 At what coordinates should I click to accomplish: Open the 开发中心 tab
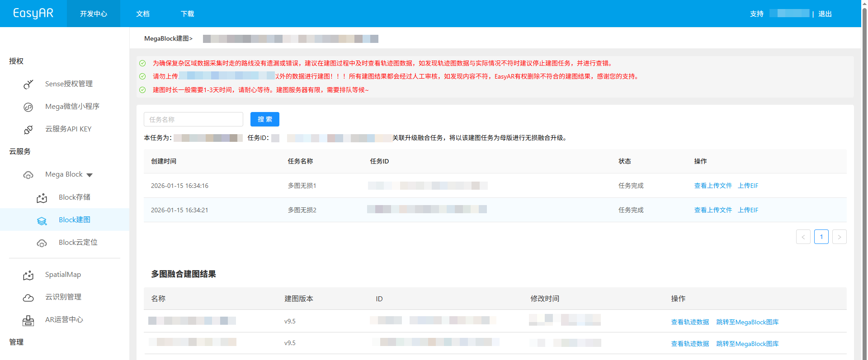(94, 14)
